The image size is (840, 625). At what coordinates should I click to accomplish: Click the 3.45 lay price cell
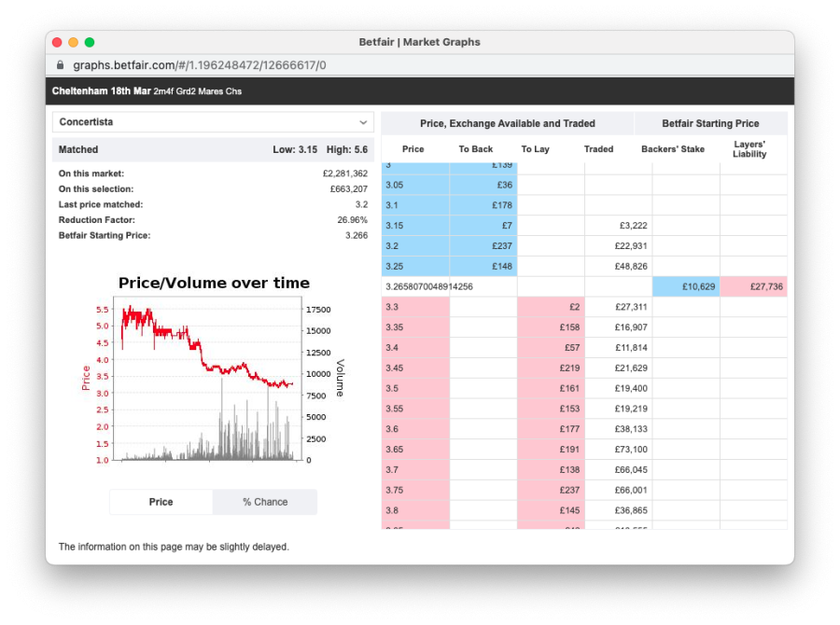click(415, 368)
